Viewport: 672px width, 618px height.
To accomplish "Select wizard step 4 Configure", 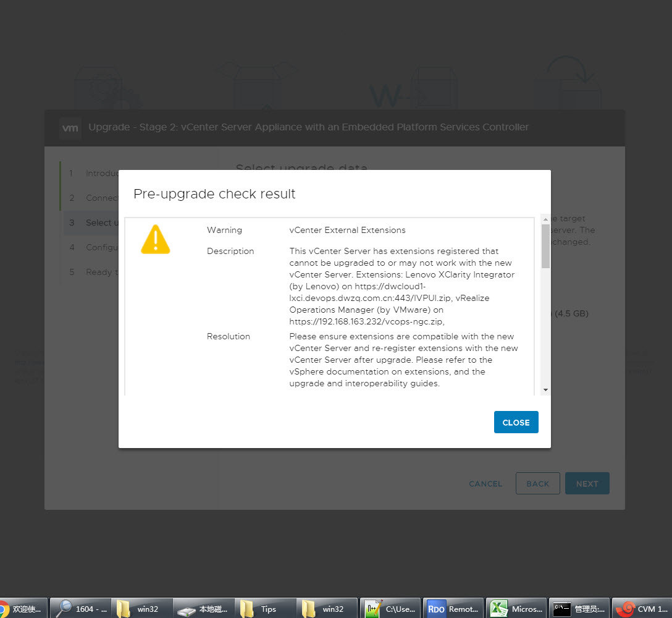I will pos(91,247).
